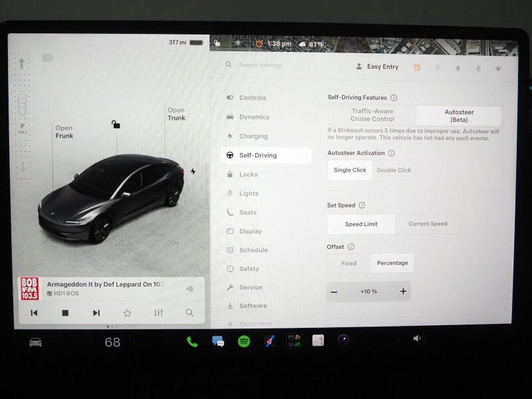The image size is (532, 399).
Task: Open the dashcam camera app icon
Action: [x=343, y=340]
